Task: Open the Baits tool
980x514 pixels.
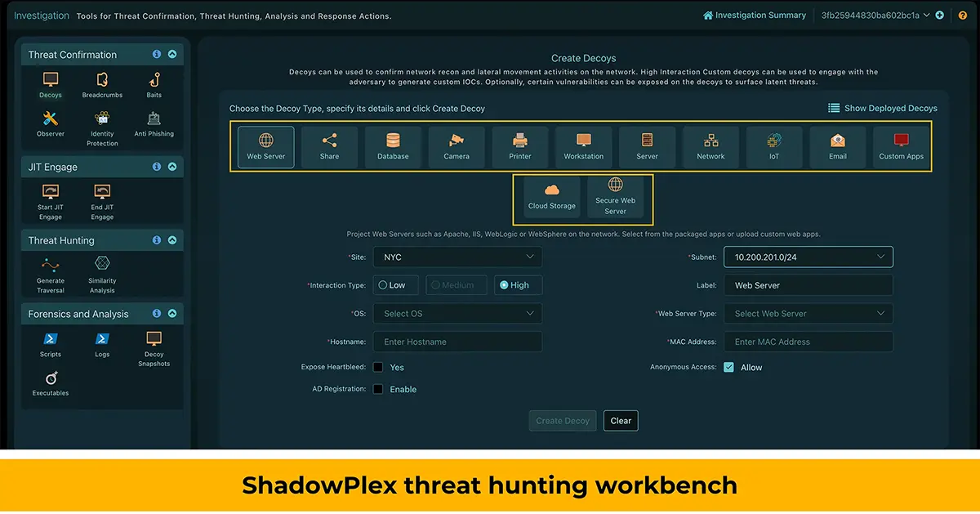Action: point(154,84)
